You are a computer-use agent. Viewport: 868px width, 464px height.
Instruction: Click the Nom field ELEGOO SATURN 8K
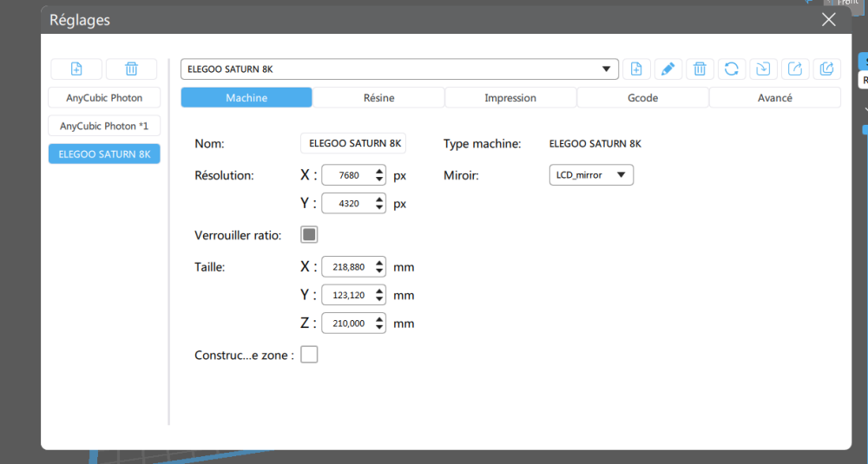tap(353, 143)
